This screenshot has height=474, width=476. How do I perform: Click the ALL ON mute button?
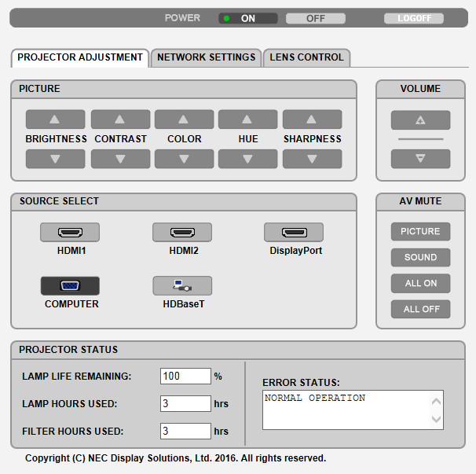(420, 284)
